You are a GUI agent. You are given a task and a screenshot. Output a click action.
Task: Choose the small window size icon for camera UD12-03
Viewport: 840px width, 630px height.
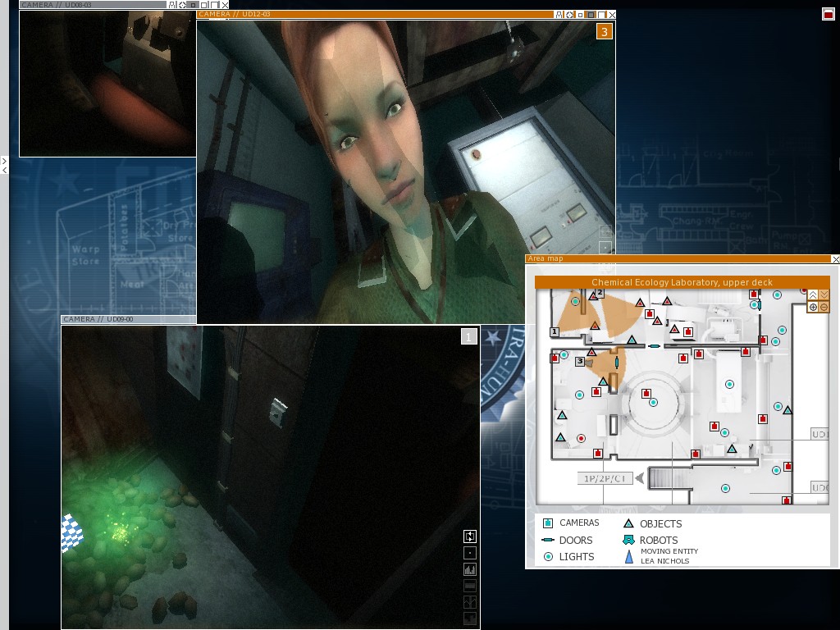580,15
